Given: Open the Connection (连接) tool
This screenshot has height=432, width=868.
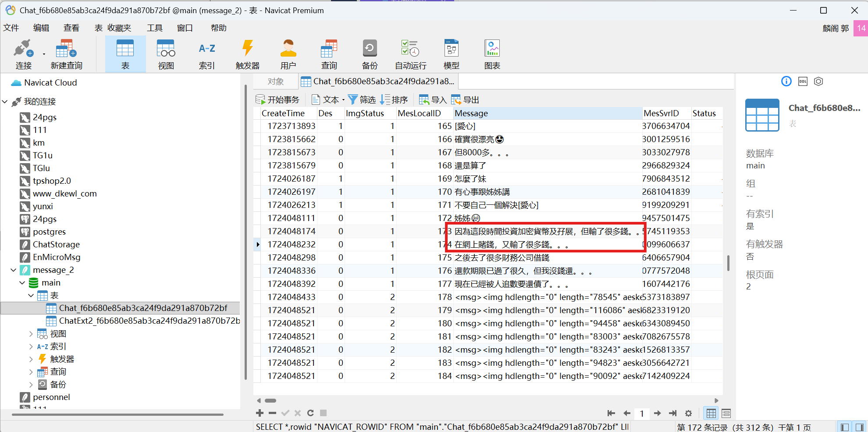Looking at the screenshot, I should point(24,54).
